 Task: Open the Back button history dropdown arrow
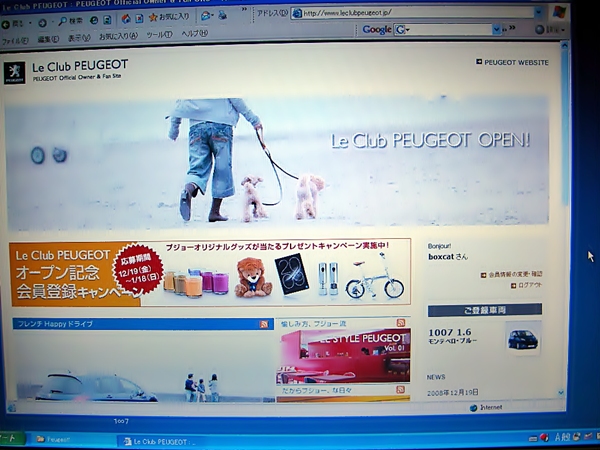point(30,24)
